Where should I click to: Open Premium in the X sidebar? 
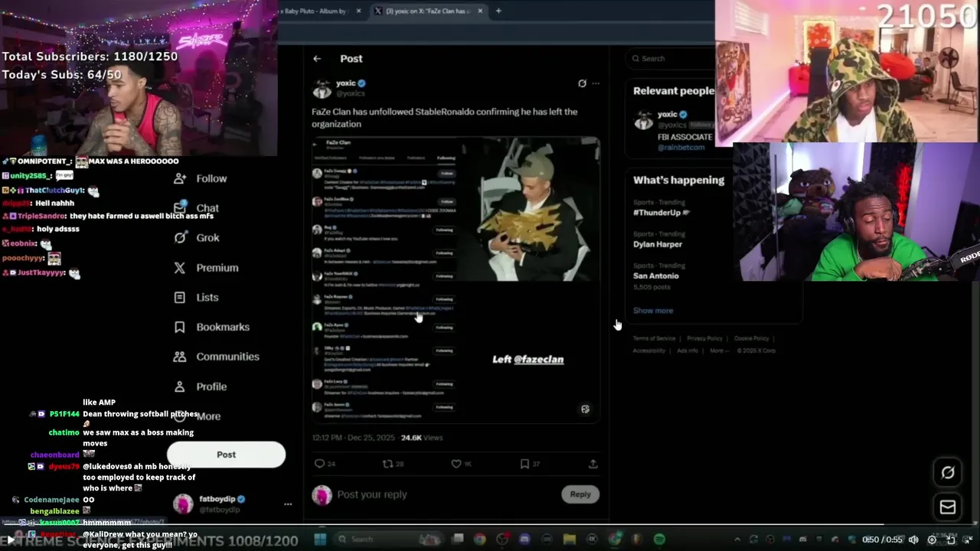tap(206, 268)
